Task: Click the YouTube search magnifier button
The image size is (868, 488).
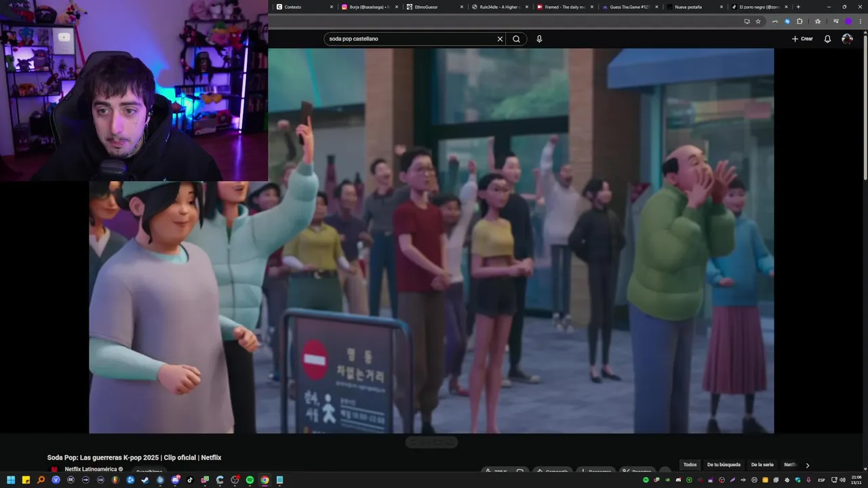Action: coord(516,39)
